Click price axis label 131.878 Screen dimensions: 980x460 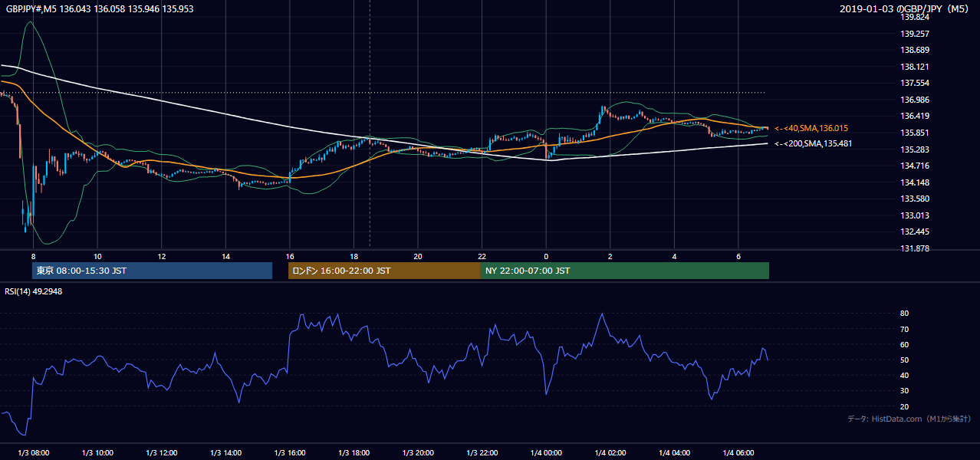tap(915, 248)
